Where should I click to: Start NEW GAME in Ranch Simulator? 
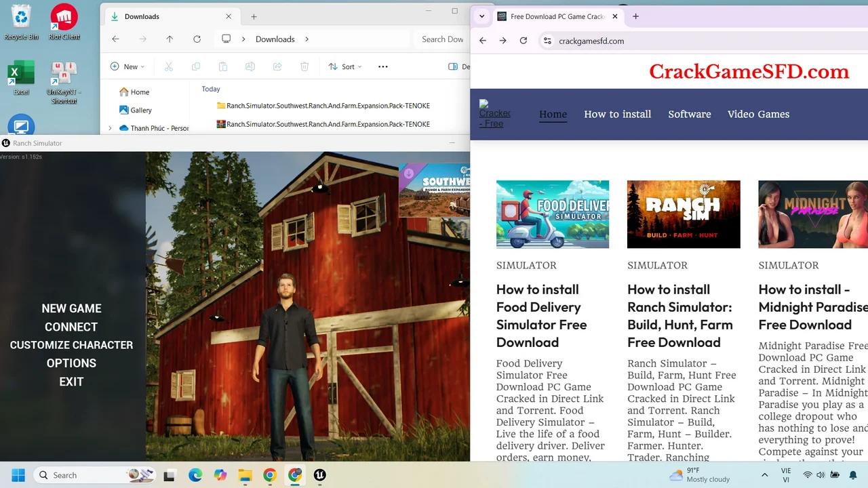pyautogui.click(x=71, y=308)
